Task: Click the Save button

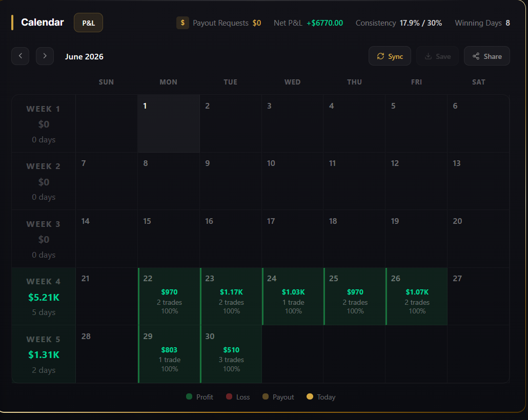Action: coord(437,56)
